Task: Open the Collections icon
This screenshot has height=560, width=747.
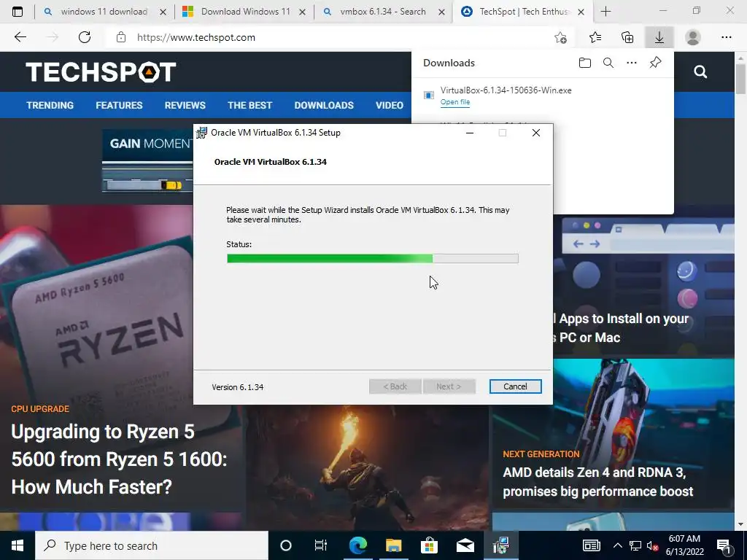Action: (x=627, y=37)
